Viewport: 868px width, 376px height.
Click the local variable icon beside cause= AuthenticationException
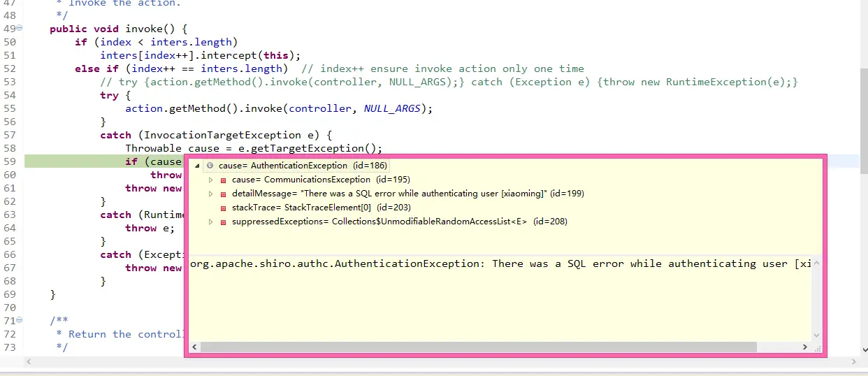pos(210,166)
